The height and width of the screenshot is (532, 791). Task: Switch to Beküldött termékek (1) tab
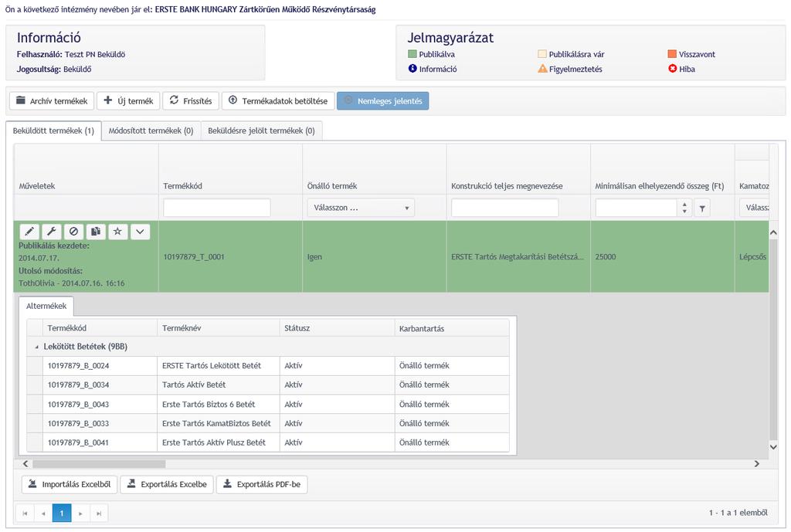click(x=53, y=130)
